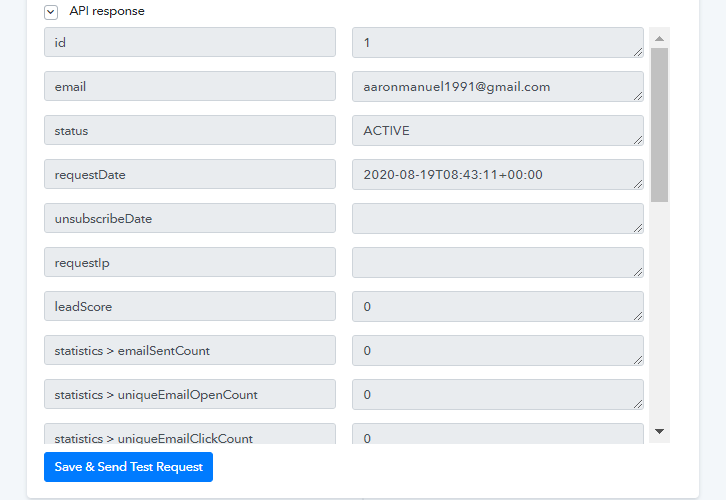Click resize handle of status value field

click(x=638, y=140)
